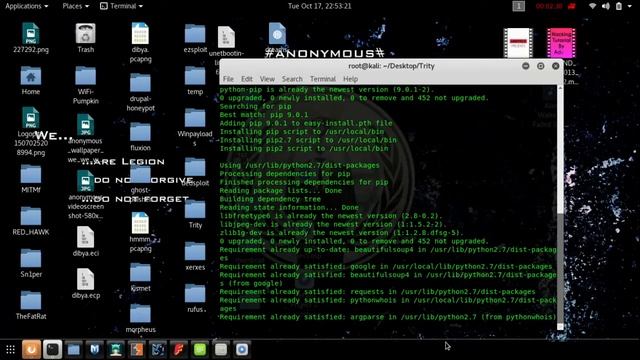640x360 pixels.
Task: Open the morpheus desktop folder
Action: click(x=140, y=319)
